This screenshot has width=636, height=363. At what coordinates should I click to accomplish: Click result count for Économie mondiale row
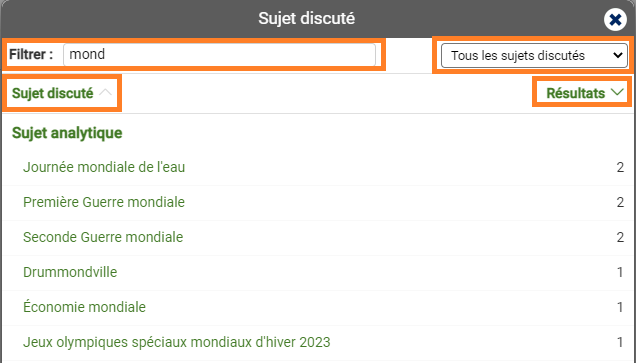[620, 307]
